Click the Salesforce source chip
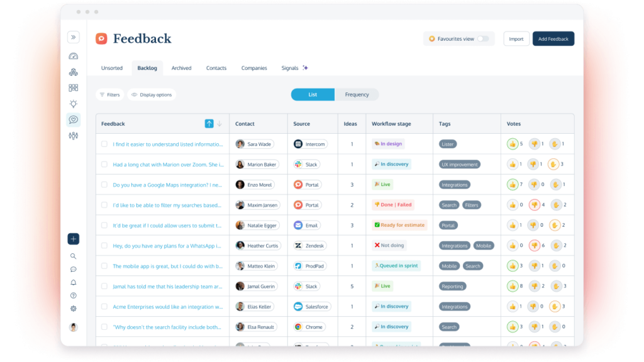 [312, 307]
